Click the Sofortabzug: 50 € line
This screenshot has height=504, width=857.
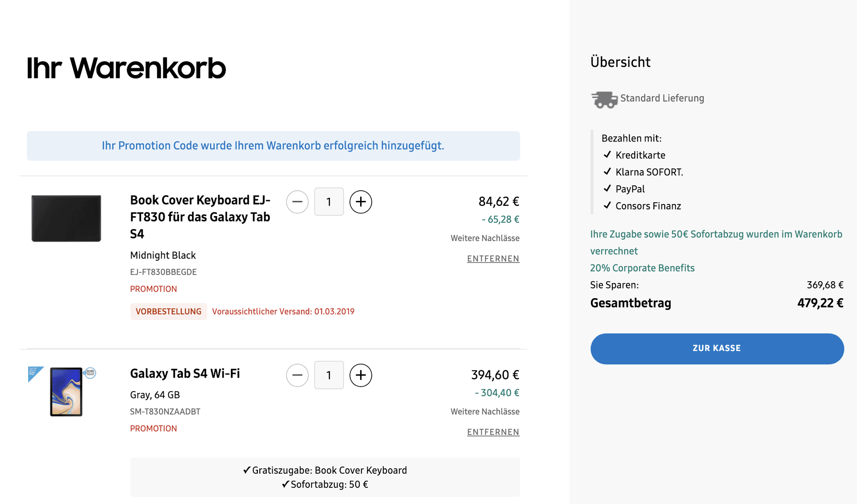[325, 484]
